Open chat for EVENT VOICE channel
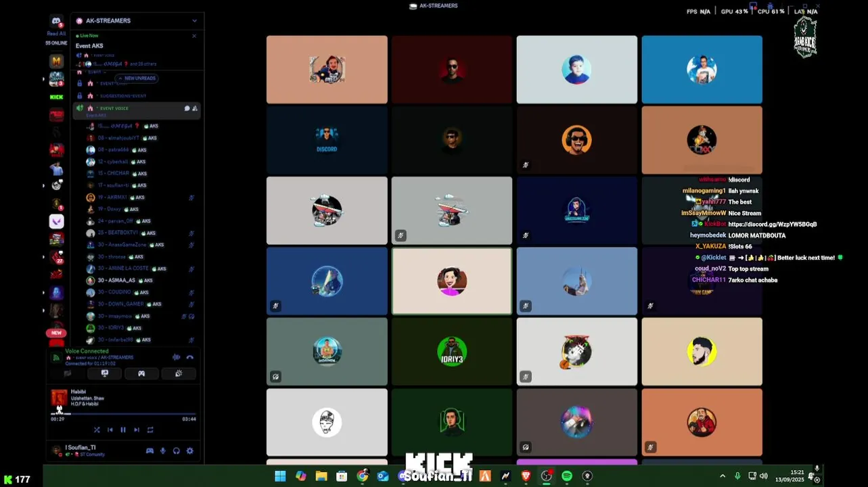The image size is (868, 487). coord(187,108)
